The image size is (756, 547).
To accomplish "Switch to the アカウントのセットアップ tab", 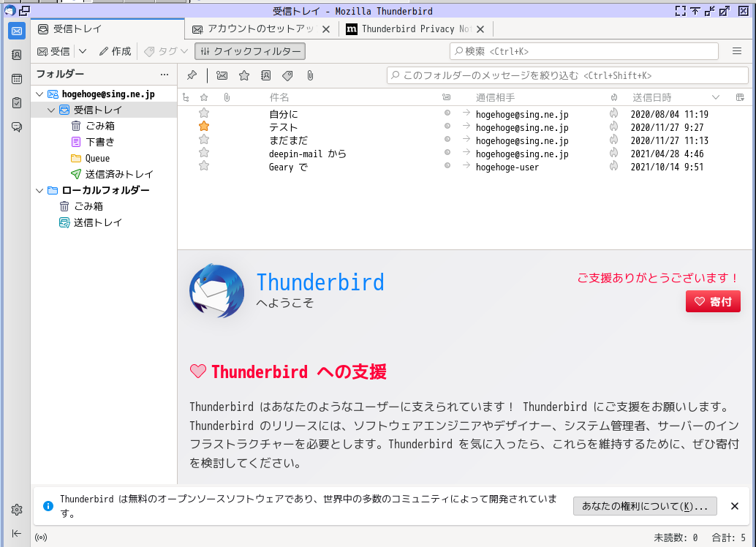I will (x=260, y=29).
